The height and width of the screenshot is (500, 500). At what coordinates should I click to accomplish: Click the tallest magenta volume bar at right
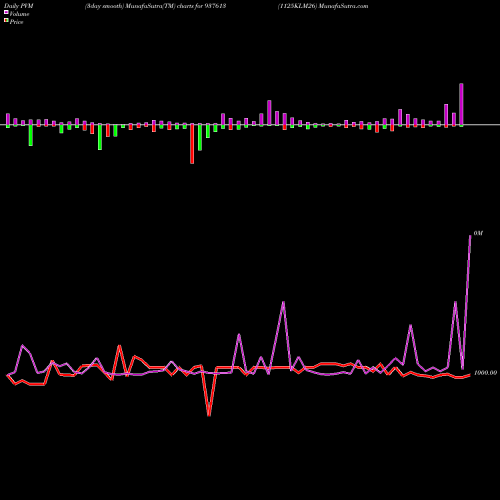click(x=461, y=104)
